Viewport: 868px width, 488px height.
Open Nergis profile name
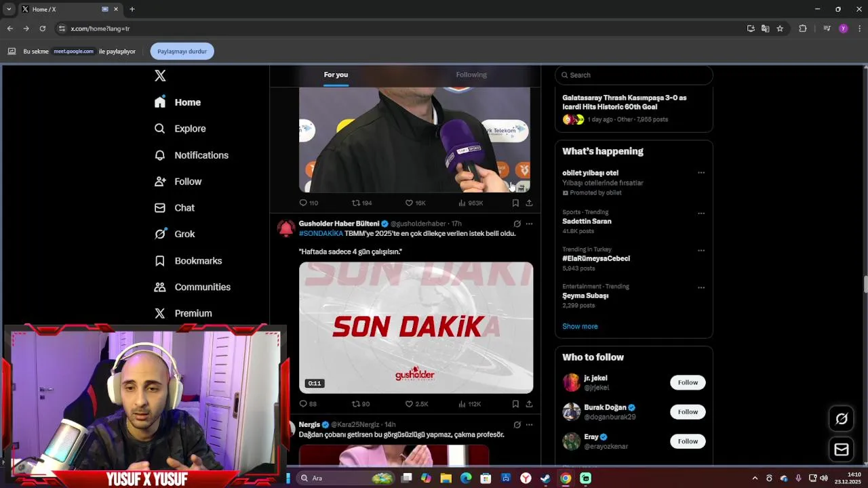coord(309,425)
